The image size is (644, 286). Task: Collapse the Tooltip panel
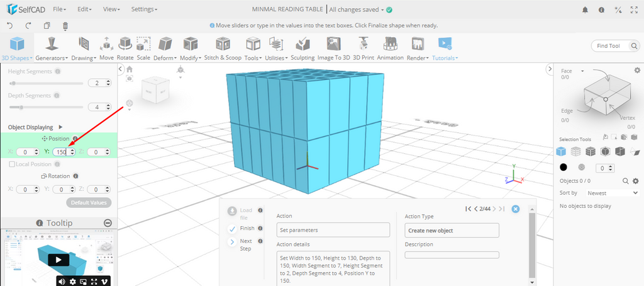pyautogui.click(x=108, y=223)
